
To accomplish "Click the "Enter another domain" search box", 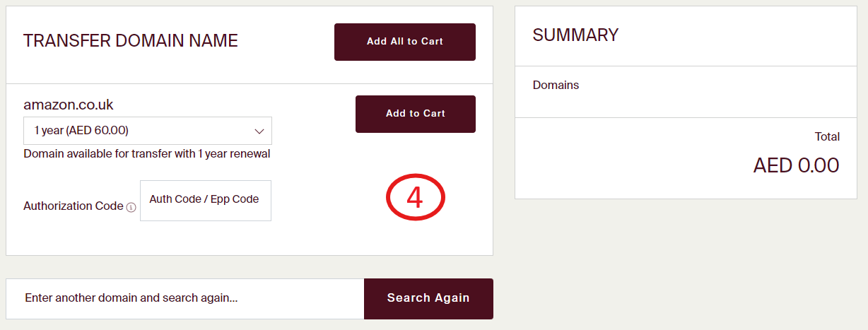I will pos(185,298).
